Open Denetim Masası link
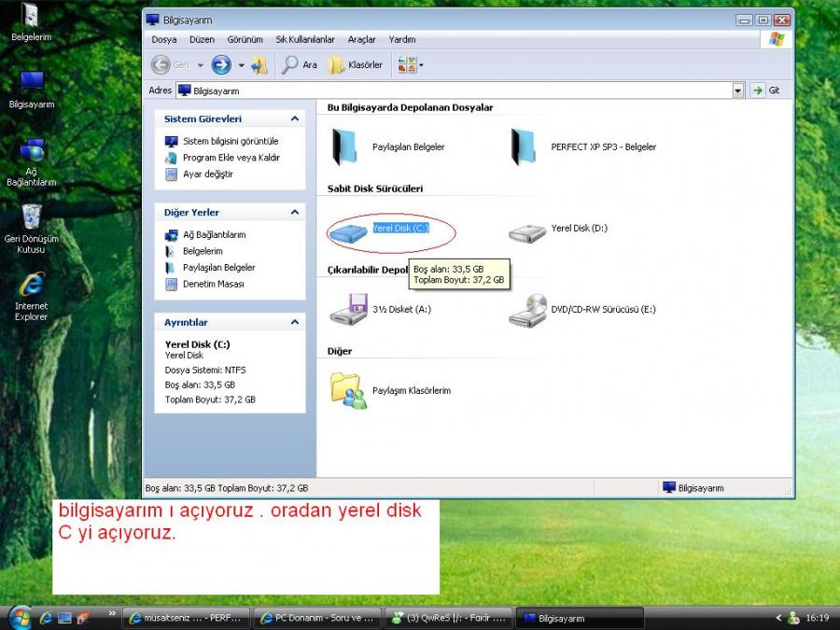 [x=213, y=284]
